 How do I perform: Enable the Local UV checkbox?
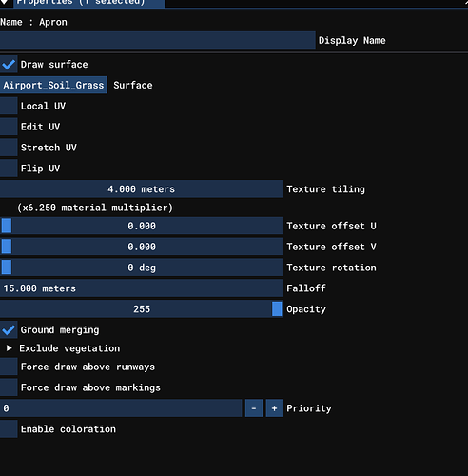pyautogui.click(x=9, y=106)
